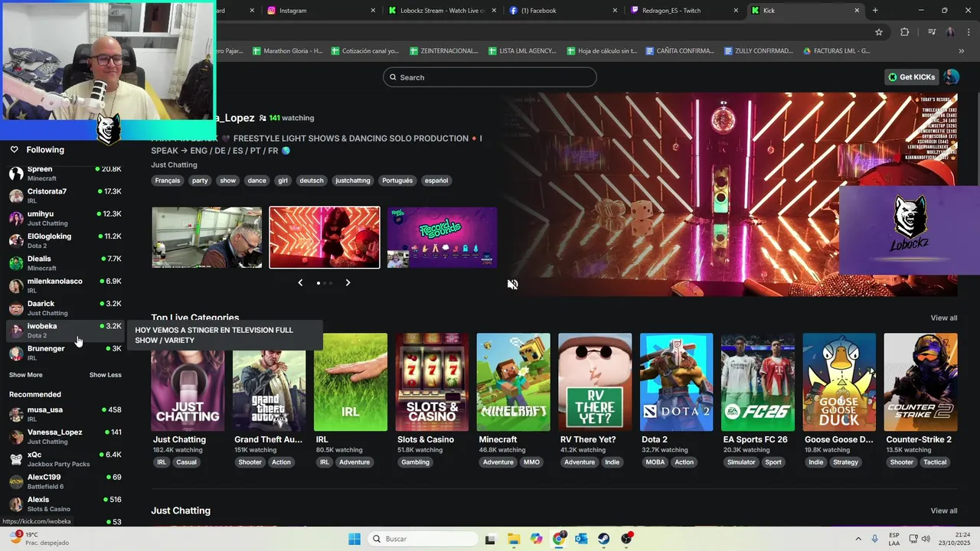Open the Dota 2 category card
This screenshot has width=980, height=551.
[676, 382]
